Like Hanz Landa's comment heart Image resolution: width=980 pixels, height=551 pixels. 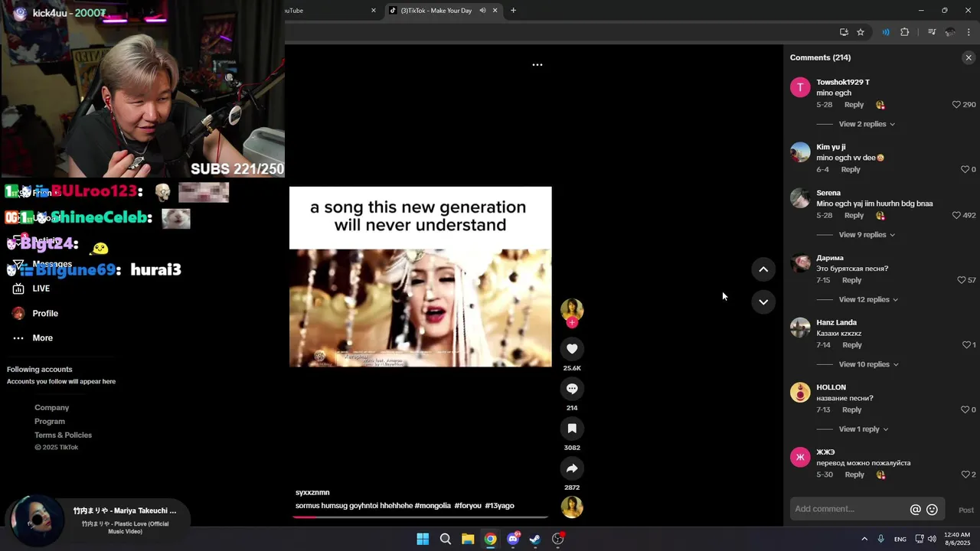click(x=966, y=345)
